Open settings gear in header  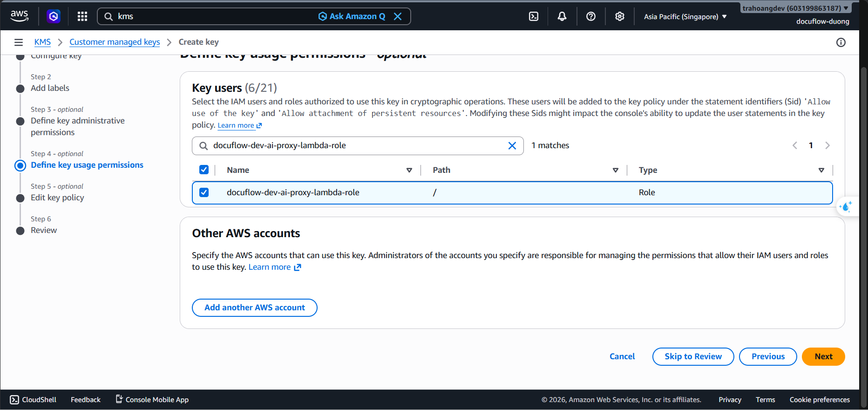coord(620,16)
